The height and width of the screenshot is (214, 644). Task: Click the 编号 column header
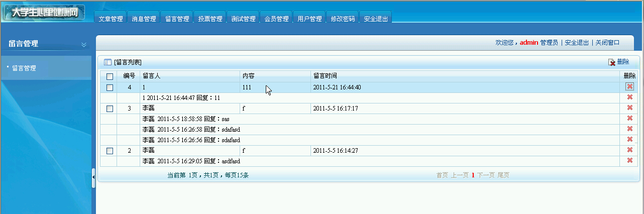click(129, 76)
